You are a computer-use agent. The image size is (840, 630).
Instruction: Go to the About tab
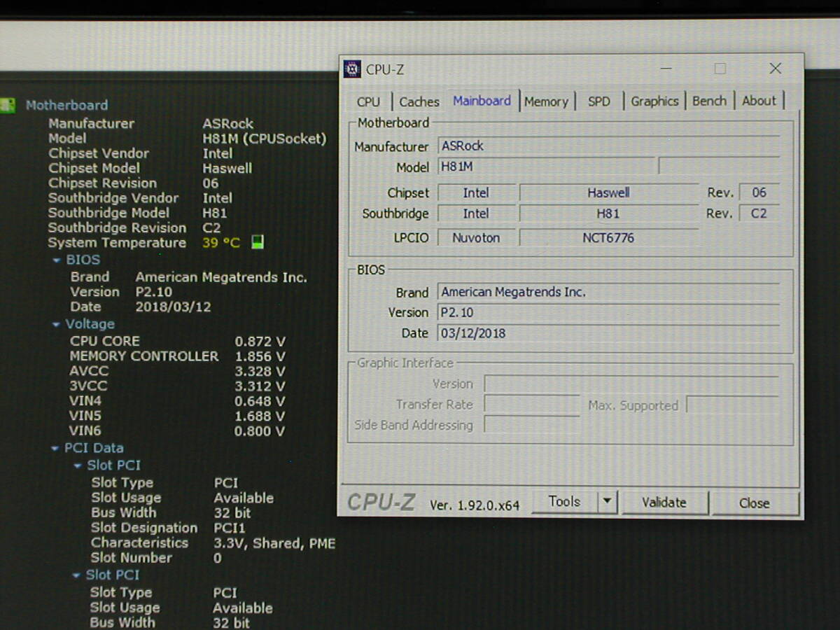point(759,101)
